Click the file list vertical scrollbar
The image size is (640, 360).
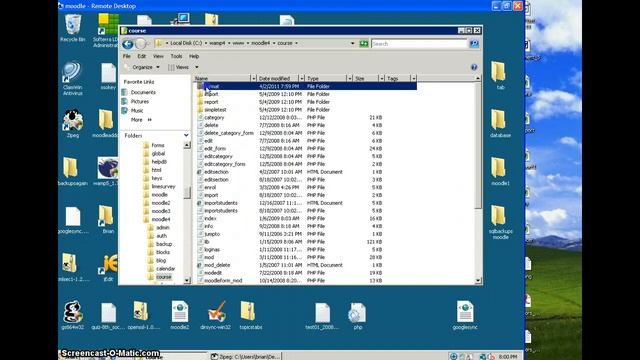(478, 147)
